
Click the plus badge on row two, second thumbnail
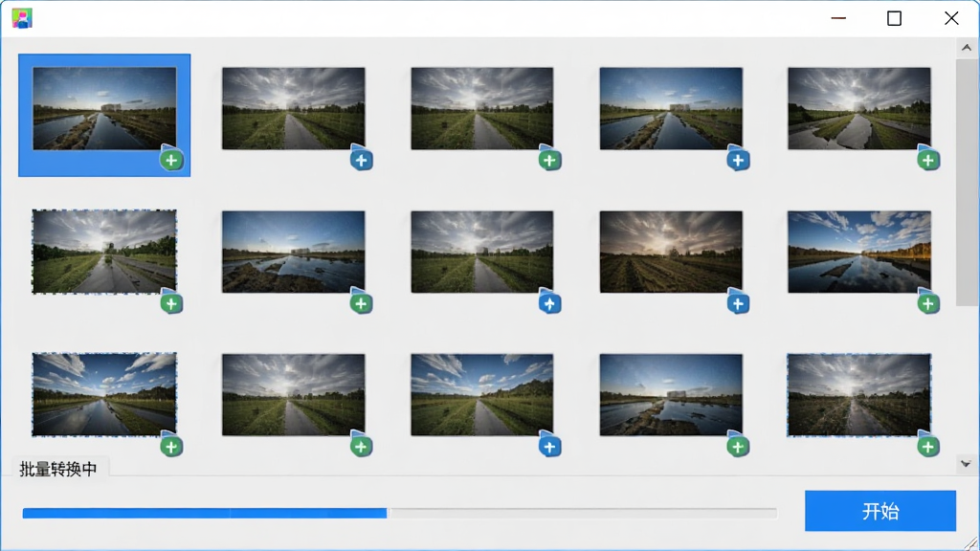361,303
